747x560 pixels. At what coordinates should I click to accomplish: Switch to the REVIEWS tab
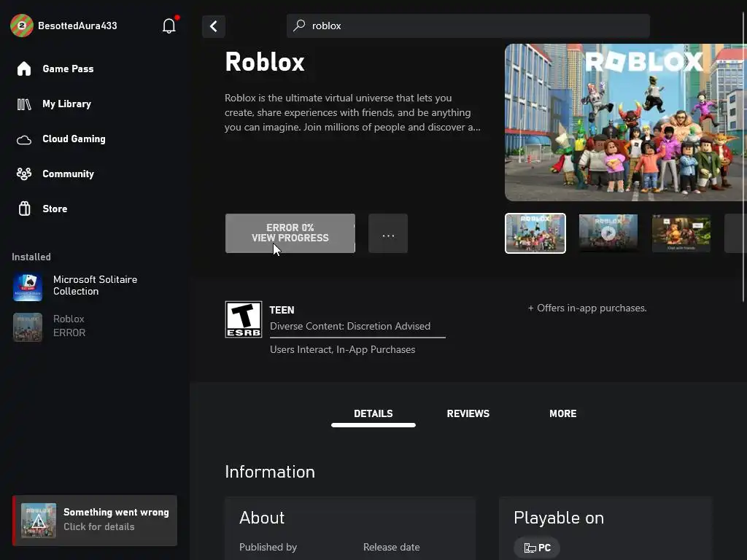pyautogui.click(x=468, y=413)
